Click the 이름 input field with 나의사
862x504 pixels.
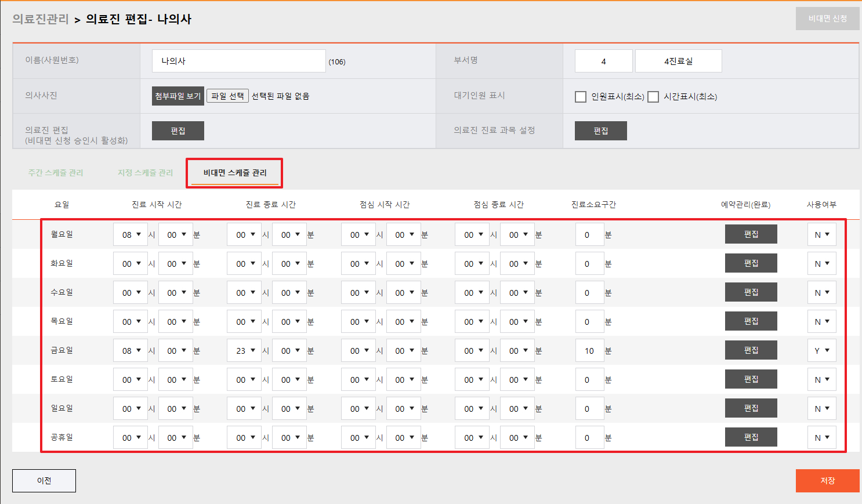[x=238, y=61]
